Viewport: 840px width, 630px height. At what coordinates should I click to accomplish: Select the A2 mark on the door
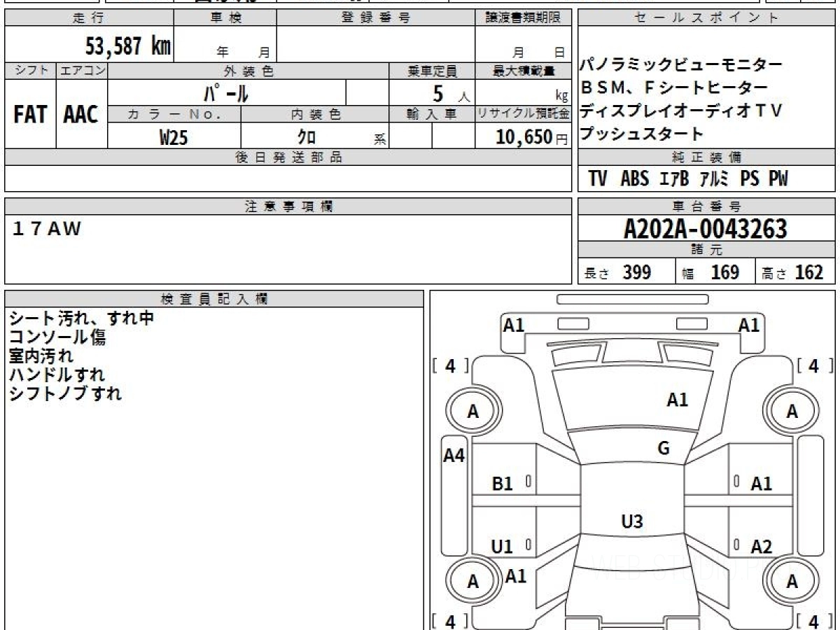coord(762,547)
